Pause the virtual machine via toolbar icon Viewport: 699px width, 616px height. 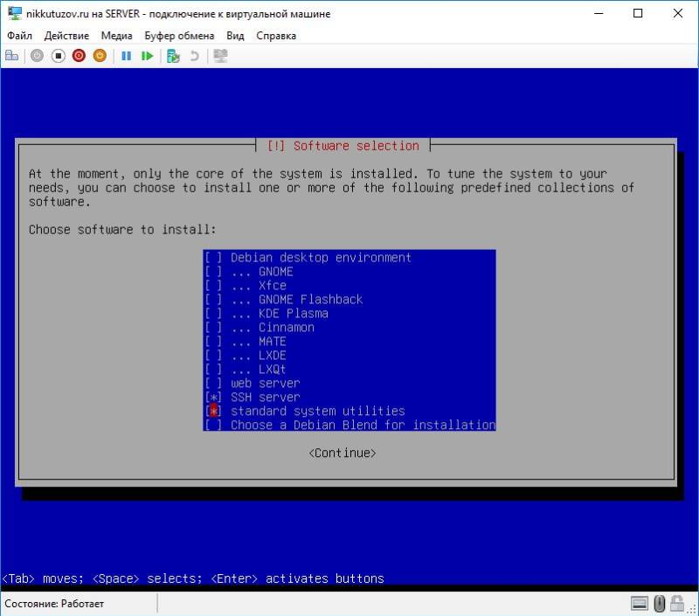[x=127, y=55]
